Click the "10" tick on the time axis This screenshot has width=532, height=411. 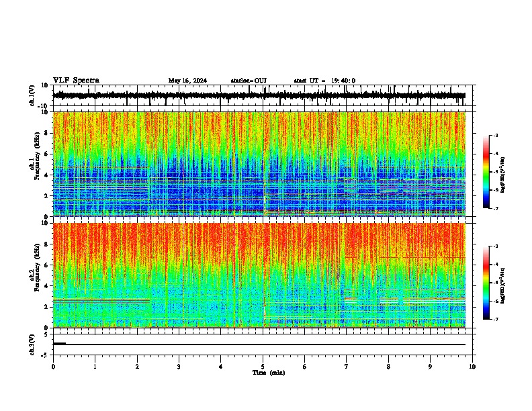pyautogui.click(x=472, y=367)
